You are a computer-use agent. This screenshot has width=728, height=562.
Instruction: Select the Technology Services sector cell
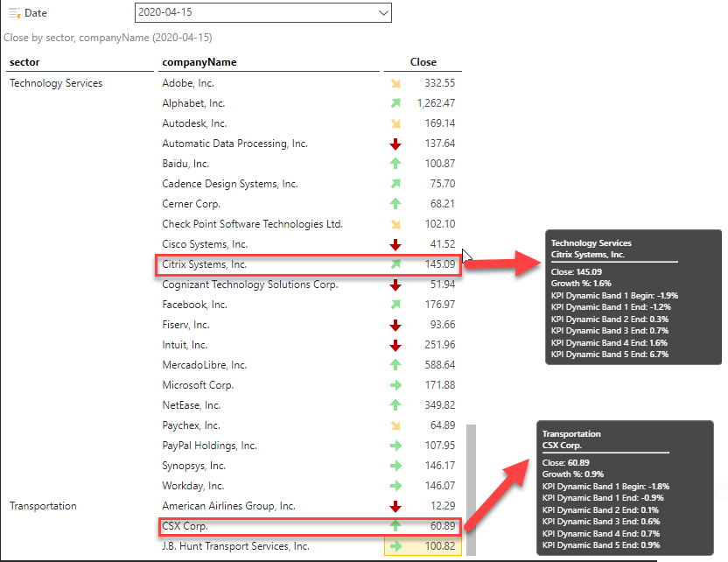(56, 83)
